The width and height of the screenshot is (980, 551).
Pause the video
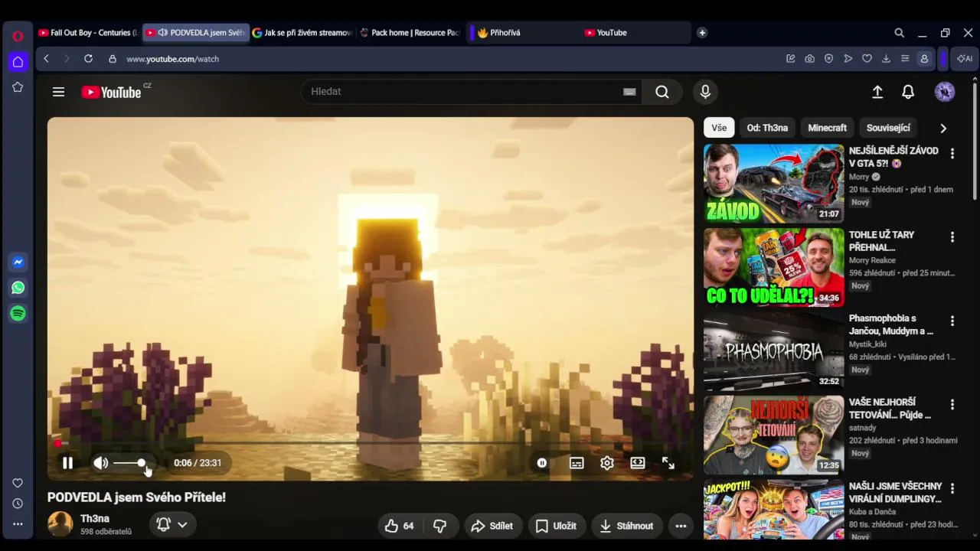point(67,463)
